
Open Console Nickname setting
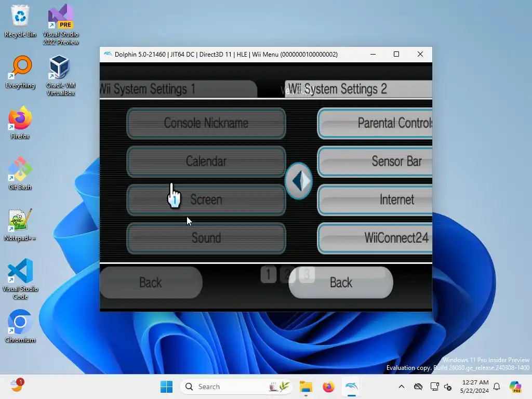tap(206, 123)
